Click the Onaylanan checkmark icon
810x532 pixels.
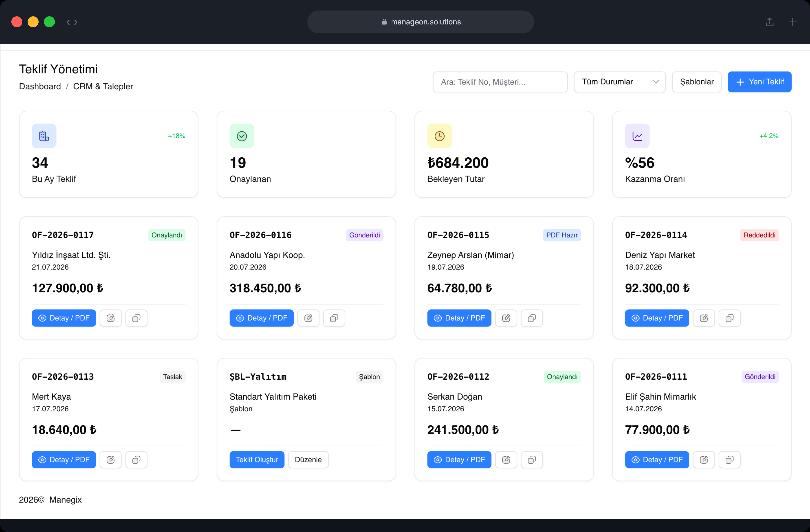coord(242,136)
